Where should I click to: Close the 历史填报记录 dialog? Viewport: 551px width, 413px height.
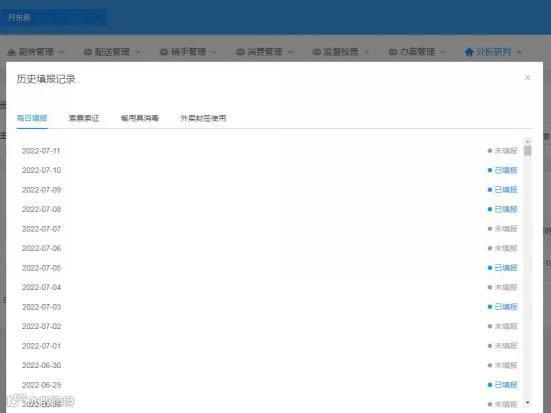527,78
